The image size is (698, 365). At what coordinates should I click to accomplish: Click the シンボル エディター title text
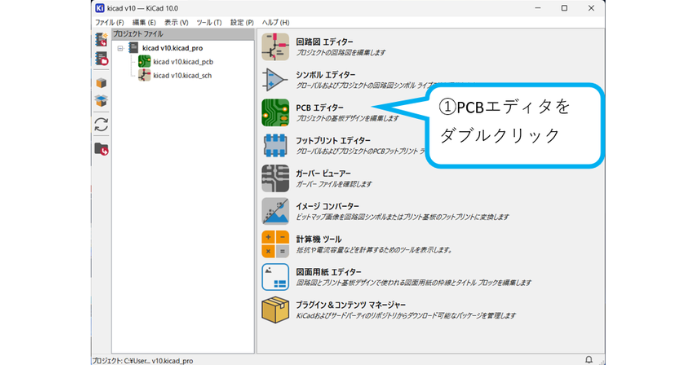click(325, 75)
